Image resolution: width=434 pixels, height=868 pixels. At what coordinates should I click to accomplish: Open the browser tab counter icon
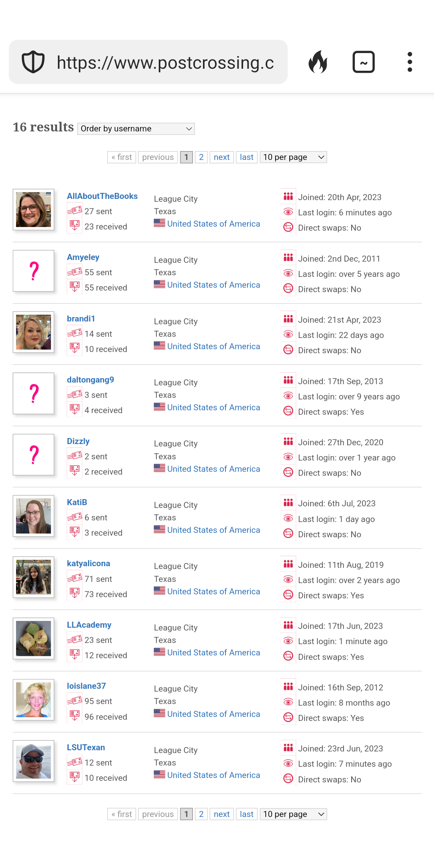tap(364, 62)
